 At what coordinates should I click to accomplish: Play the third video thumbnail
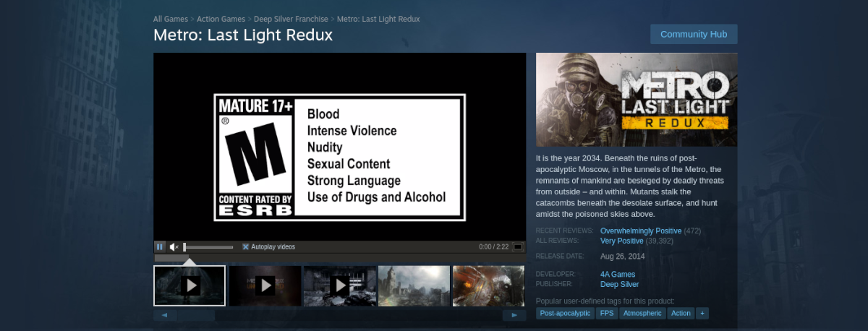tap(340, 285)
